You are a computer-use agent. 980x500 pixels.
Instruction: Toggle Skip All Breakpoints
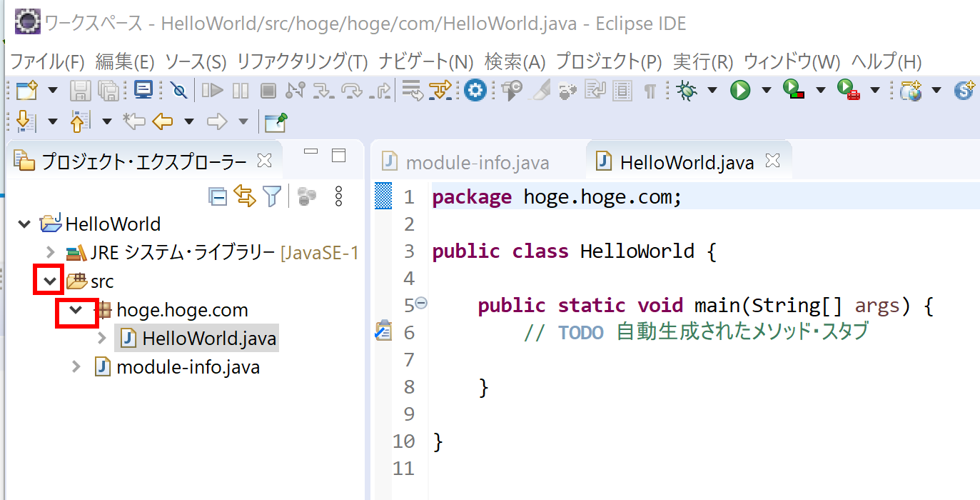click(179, 90)
